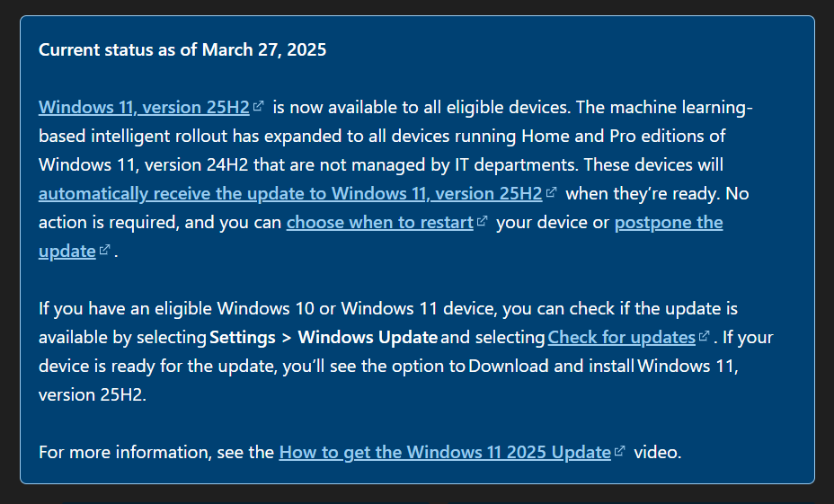Open 'automatically receive the update' link
Screen dimensions: 834x504
click(x=289, y=194)
